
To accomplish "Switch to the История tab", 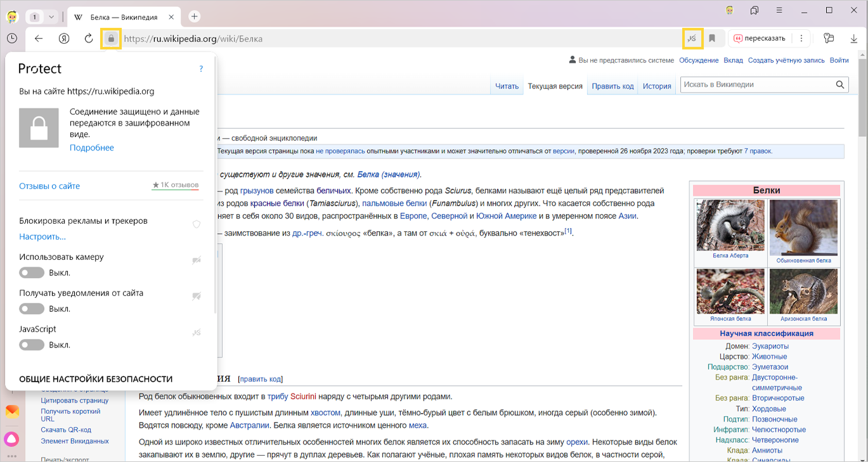I will tap(656, 86).
